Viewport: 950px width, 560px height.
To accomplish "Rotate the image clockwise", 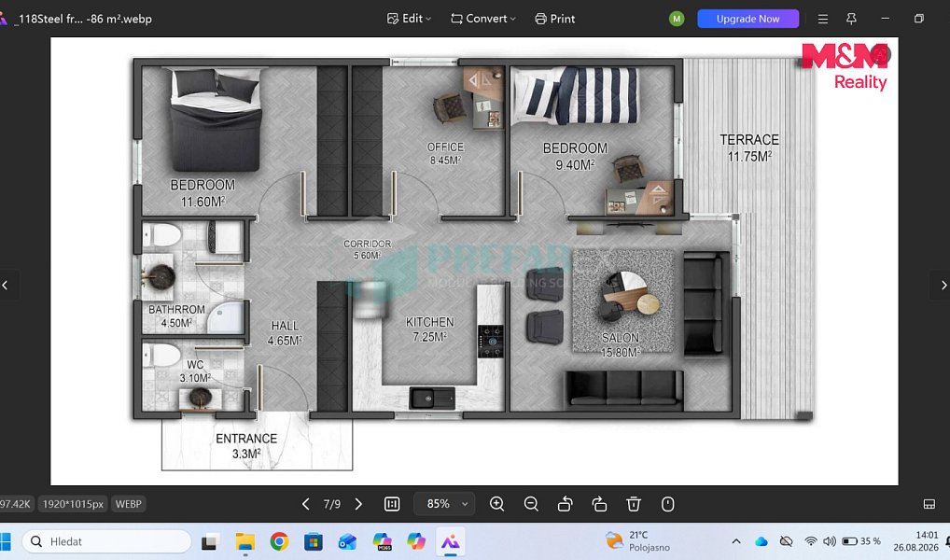I will pyautogui.click(x=599, y=504).
